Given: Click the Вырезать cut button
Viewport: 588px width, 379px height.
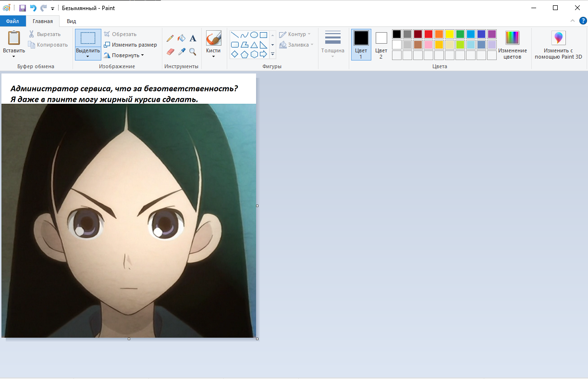Looking at the screenshot, I should pyautogui.click(x=45, y=34).
